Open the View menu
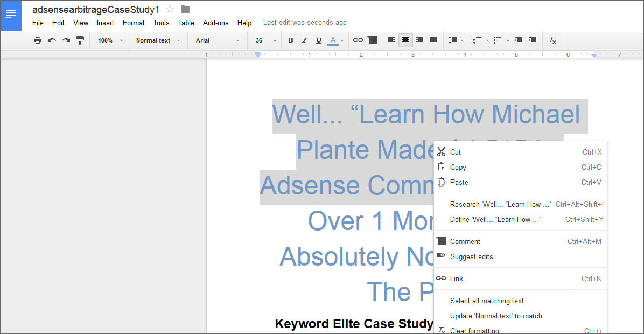644x334 pixels. (x=81, y=23)
